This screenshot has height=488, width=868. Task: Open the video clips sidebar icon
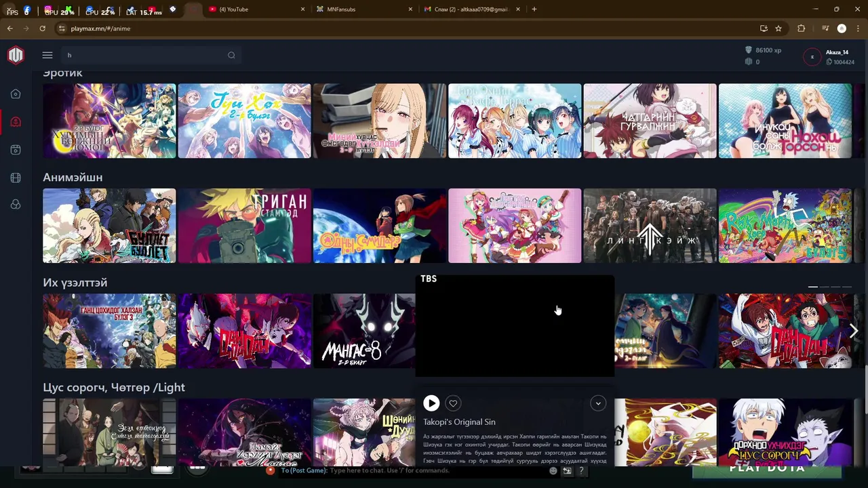coord(16,150)
